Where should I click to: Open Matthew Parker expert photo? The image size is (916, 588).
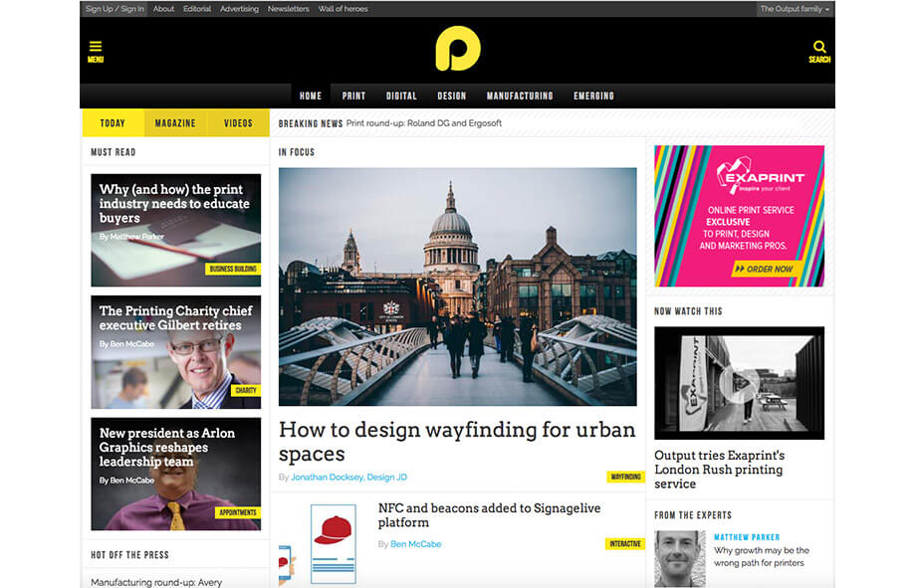point(679,558)
